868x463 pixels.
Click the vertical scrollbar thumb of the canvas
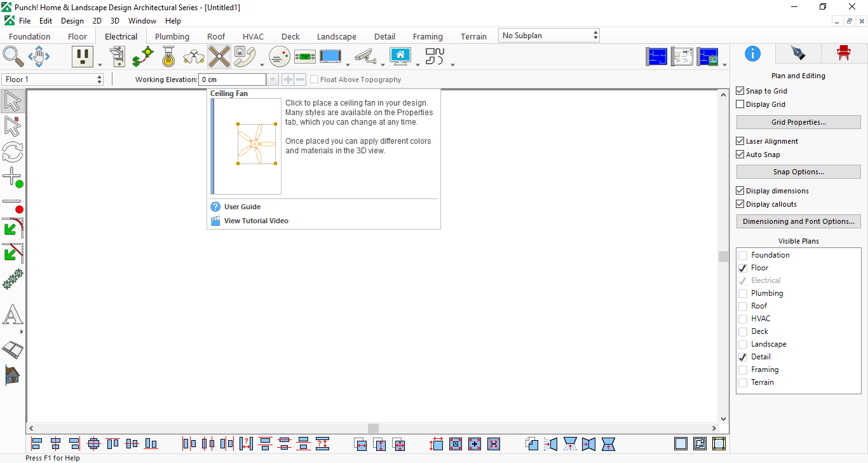click(723, 256)
